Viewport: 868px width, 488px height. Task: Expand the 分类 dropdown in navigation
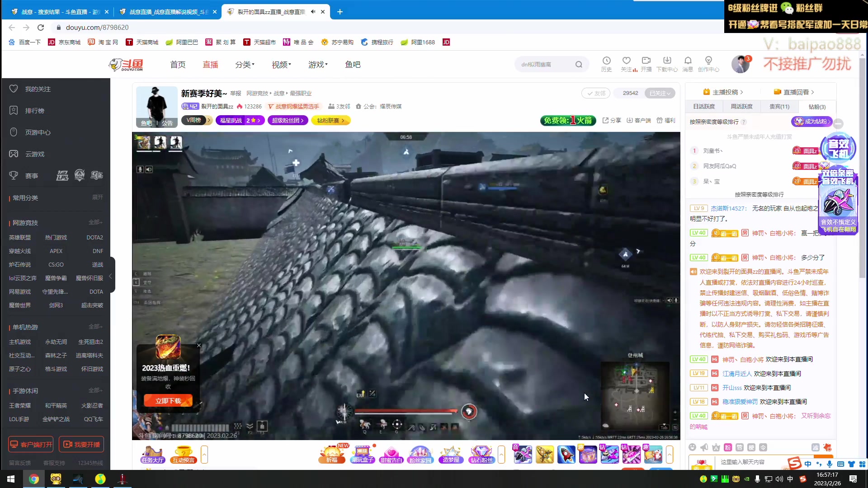[x=245, y=65]
